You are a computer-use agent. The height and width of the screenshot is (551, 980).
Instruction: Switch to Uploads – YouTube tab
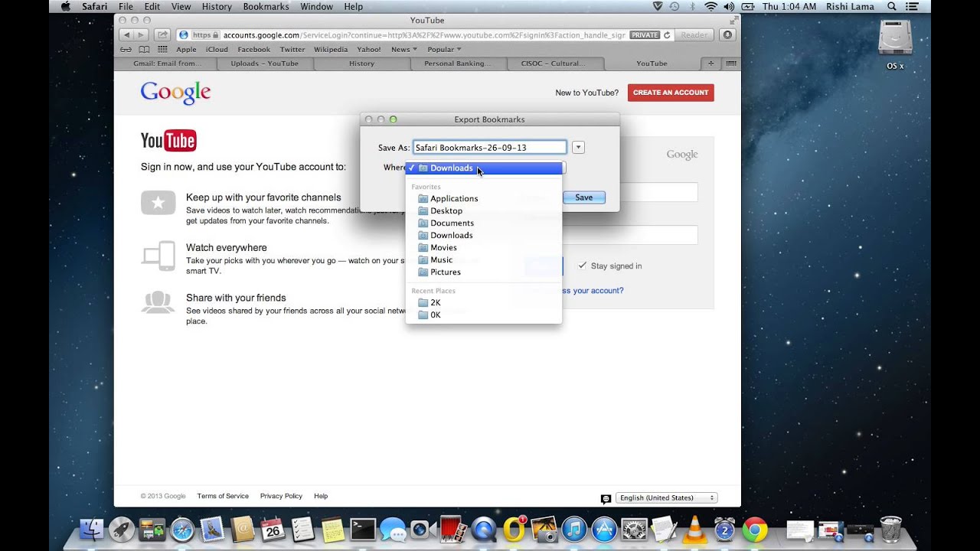tap(265, 64)
